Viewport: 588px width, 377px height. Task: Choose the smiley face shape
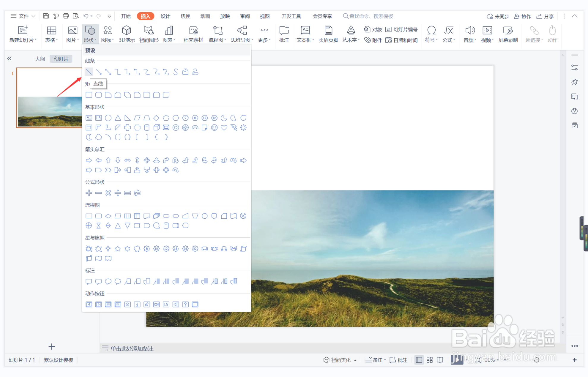click(214, 128)
